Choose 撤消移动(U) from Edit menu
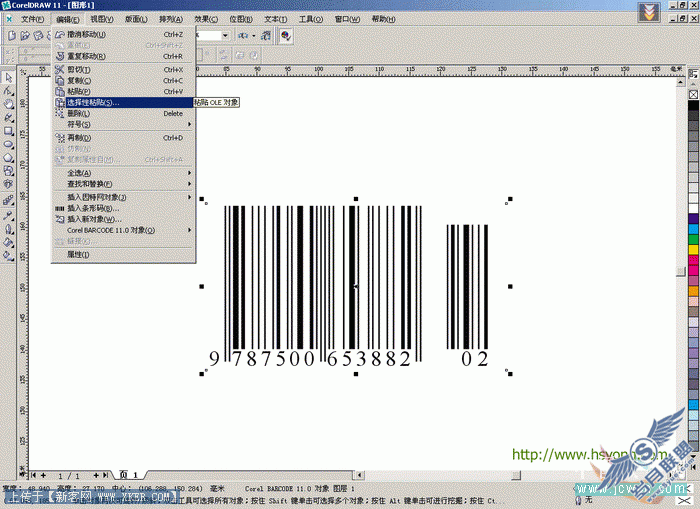Viewport: 700px width, 509px height. coord(123,34)
